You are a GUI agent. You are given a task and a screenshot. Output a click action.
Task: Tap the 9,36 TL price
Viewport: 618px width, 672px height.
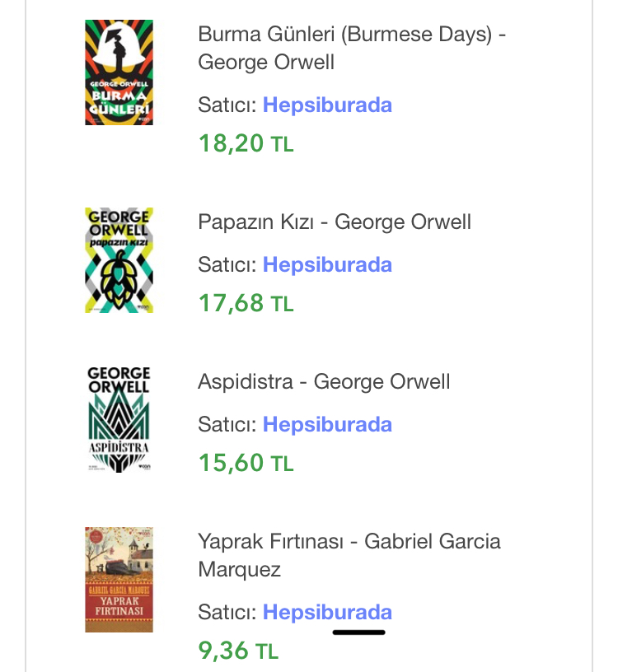(x=238, y=651)
